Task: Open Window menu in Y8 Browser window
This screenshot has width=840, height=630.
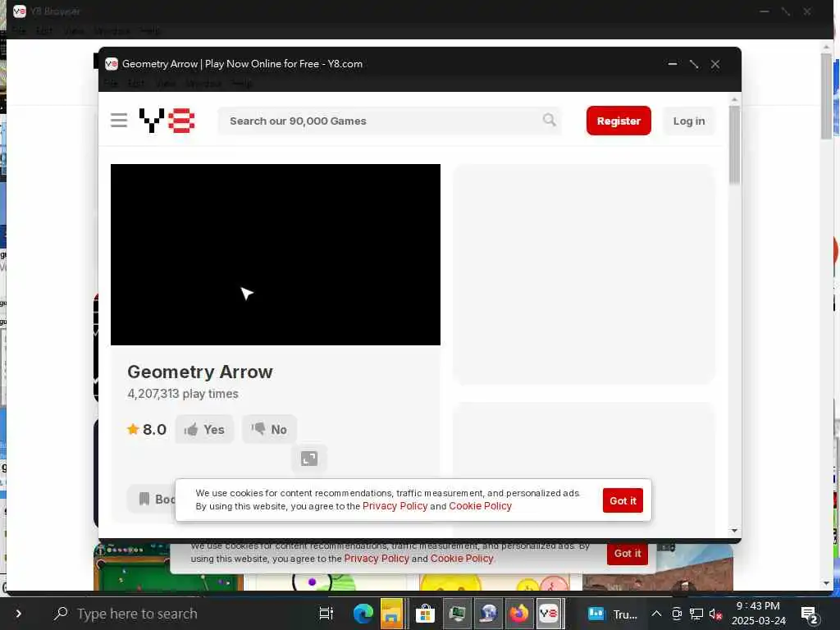Action: pyautogui.click(x=112, y=30)
